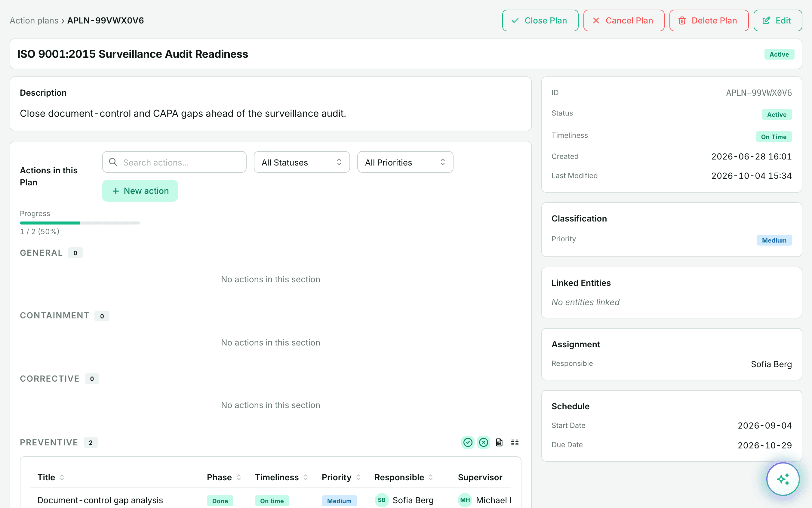
Task: Click the On Time timeliness badge in sidebar
Action: point(774,137)
